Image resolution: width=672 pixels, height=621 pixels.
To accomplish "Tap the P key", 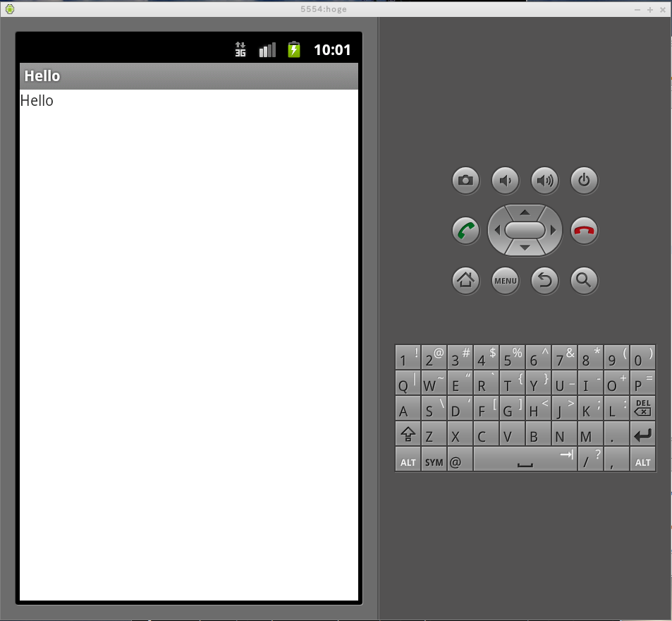I will point(643,383).
